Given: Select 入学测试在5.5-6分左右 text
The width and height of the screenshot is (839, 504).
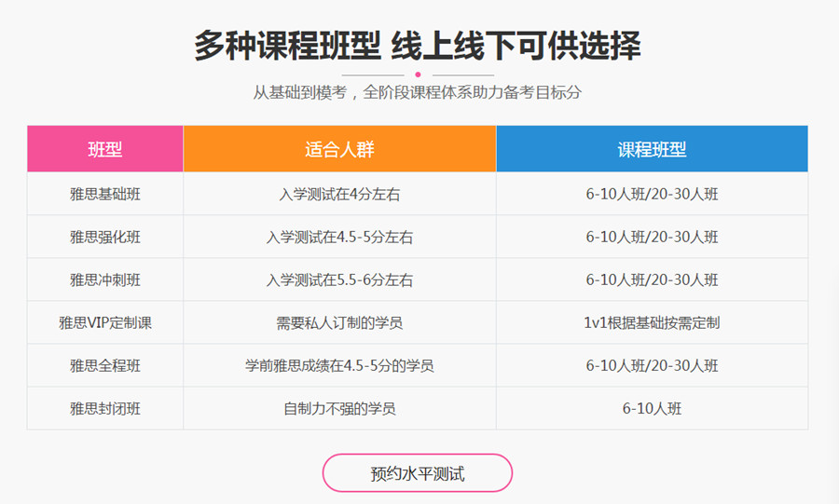Looking at the screenshot, I should 339,279.
